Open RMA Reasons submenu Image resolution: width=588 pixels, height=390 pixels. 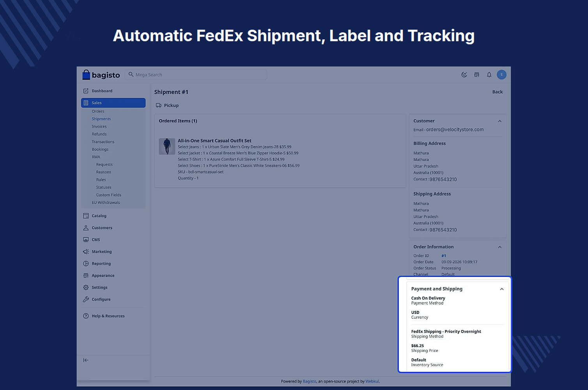click(x=104, y=172)
